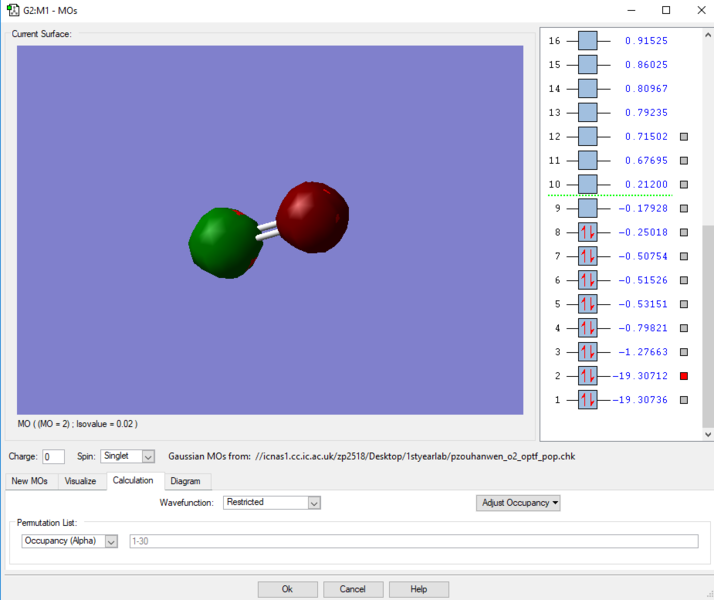Select orbital box for MO 10
The image size is (714, 600).
(587, 184)
